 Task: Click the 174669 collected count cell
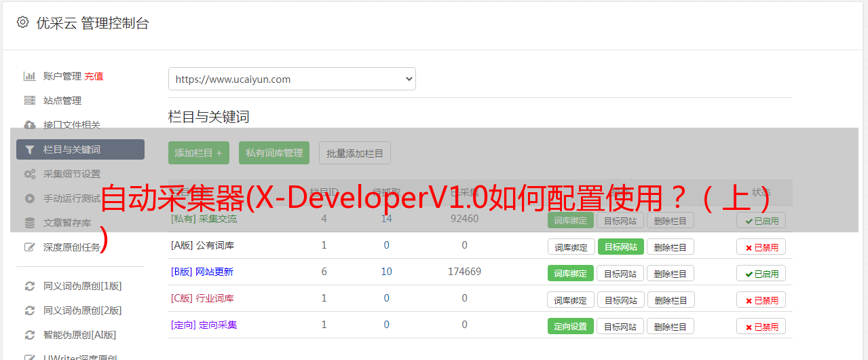pos(464,272)
